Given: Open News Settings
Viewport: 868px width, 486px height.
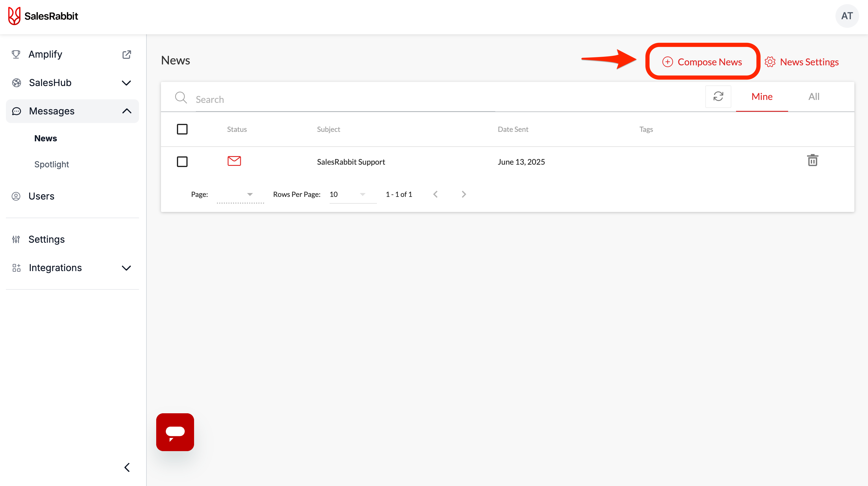Looking at the screenshot, I should [x=802, y=62].
